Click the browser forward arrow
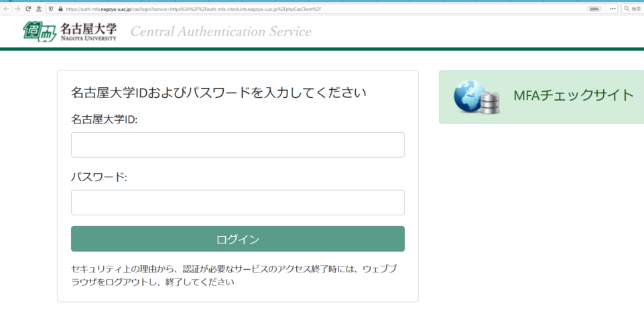 [x=17, y=9]
